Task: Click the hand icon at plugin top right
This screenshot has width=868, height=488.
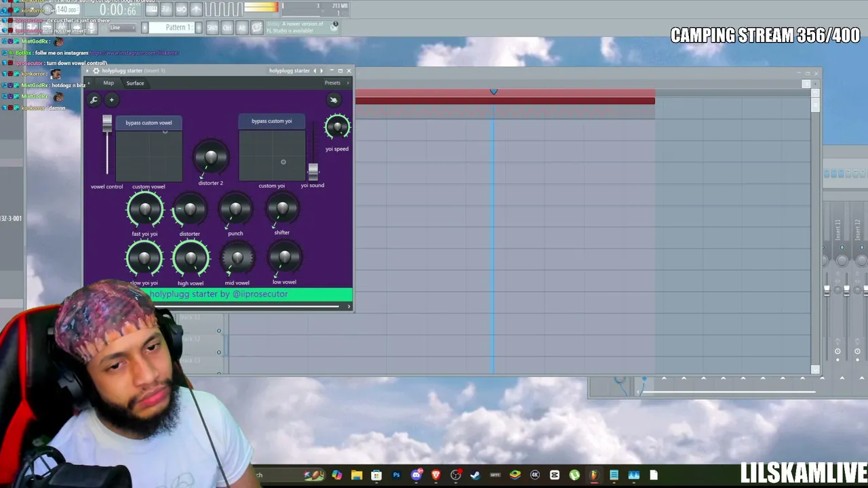Action: (x=333, y=100)
